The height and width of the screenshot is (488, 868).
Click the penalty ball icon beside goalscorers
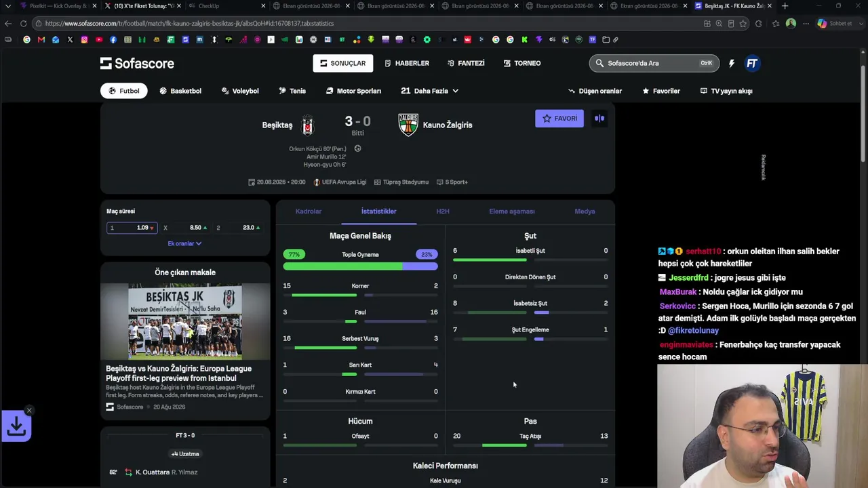tap(357, 148)
